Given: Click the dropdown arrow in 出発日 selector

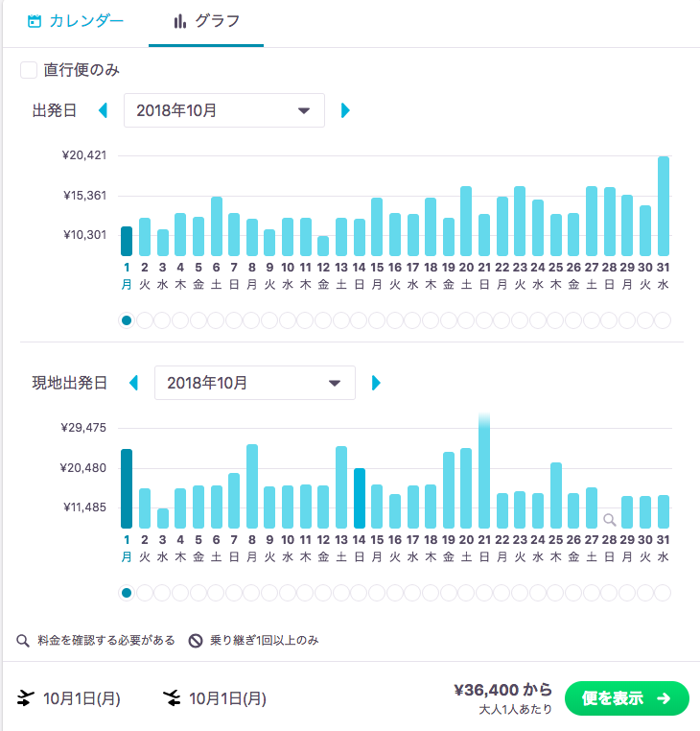Looking at the screenshot, I should [304, 111].
